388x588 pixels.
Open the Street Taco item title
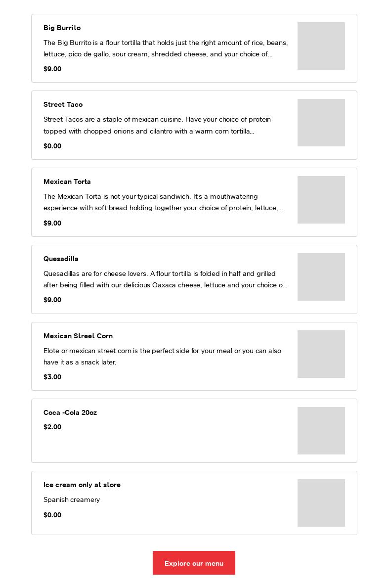[x=63, y=105]
